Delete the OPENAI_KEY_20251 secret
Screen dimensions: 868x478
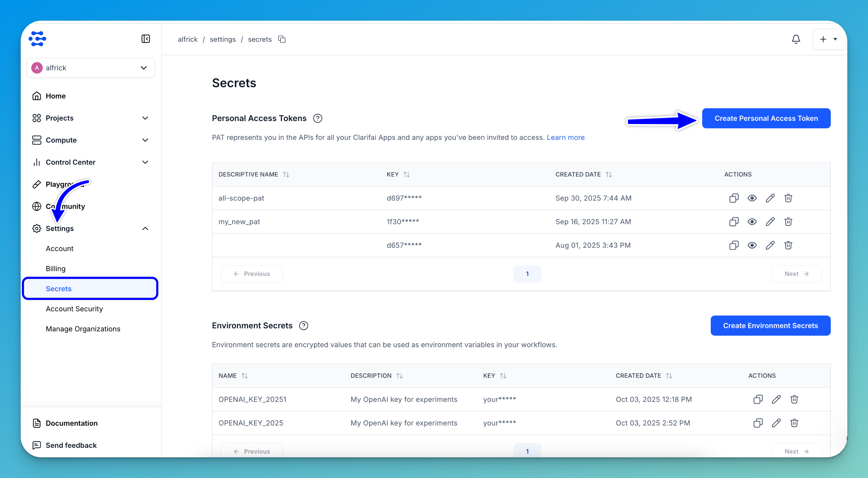794,399
